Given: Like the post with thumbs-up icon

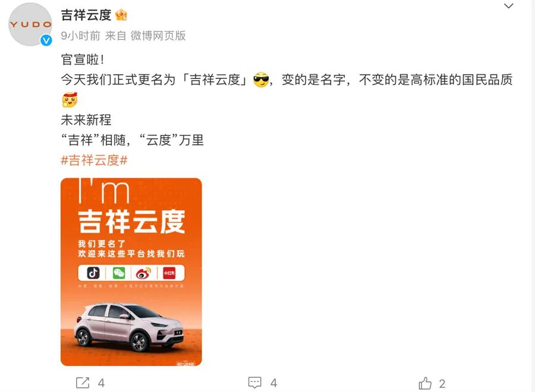Looking at the screenshot, I should click(x=425, y=383).
